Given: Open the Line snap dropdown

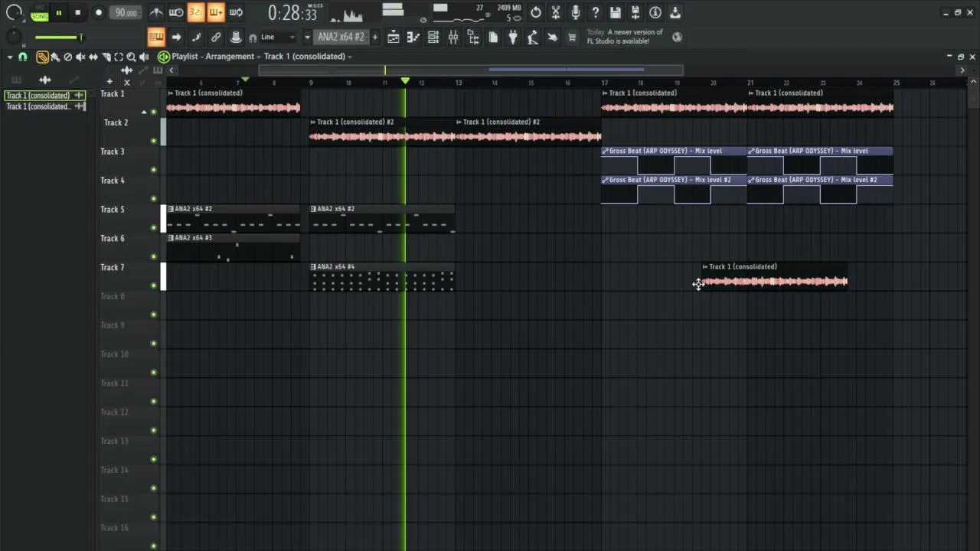Looking at the screenshot, I should pyautogui.click(x=277, y=37).
